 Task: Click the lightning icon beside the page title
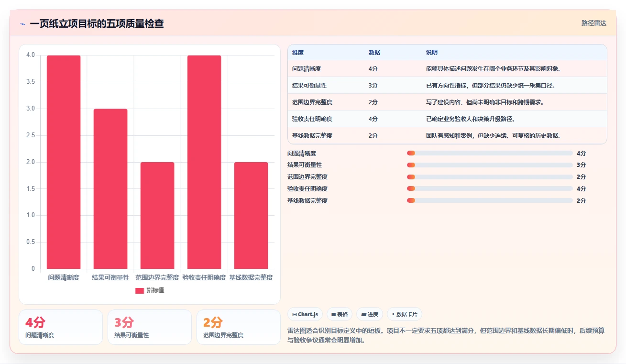coord(23,23)
